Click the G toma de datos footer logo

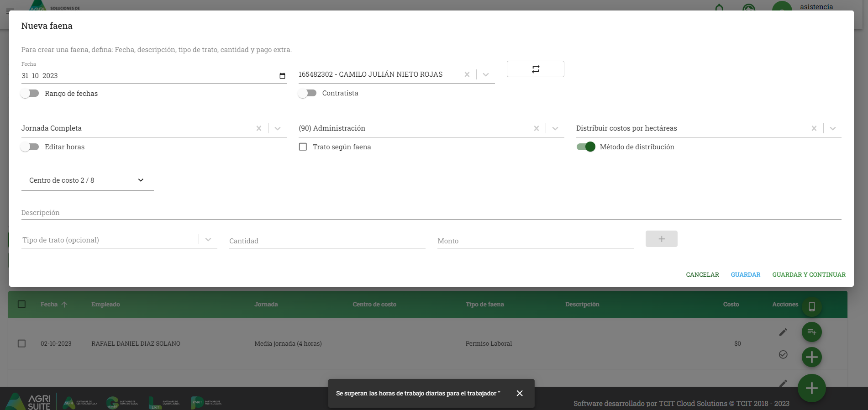click(x=122, y=403)
